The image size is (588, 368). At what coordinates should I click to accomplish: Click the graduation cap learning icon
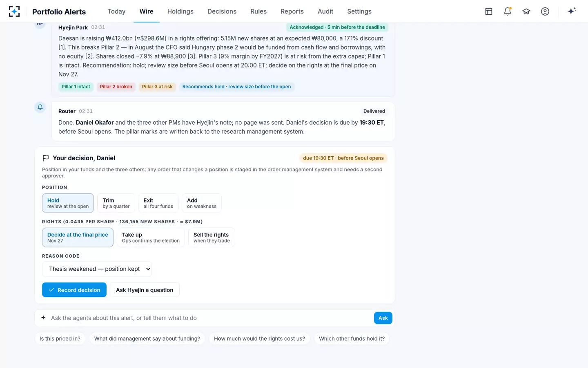tap(526, 11)
